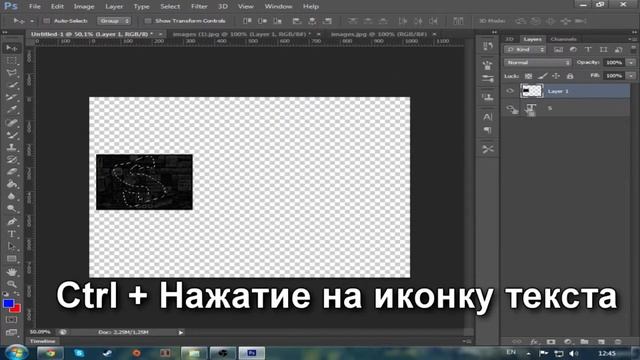Toggle visibility of the S text layer
This screenshot has height=360, width=640.
point(511,109)
